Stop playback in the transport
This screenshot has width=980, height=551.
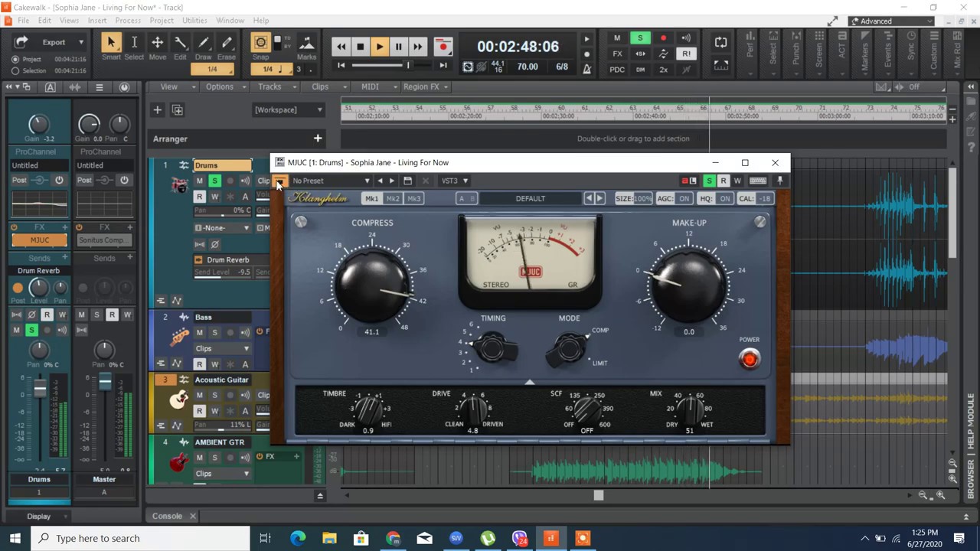[x=360, y=47]
